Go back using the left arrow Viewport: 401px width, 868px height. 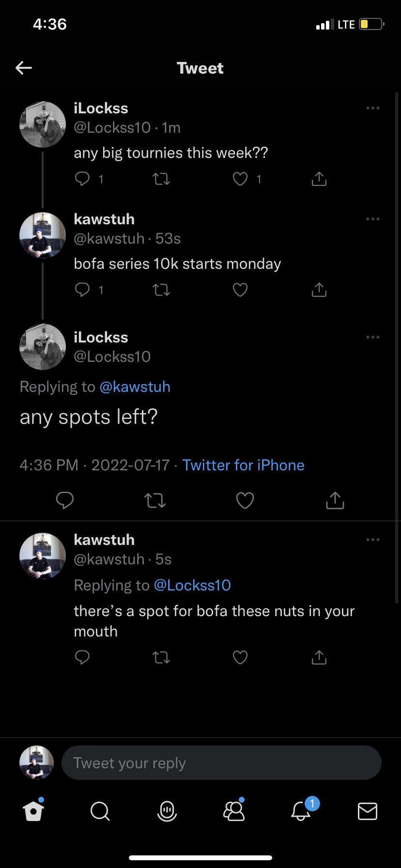coord(24,68)
